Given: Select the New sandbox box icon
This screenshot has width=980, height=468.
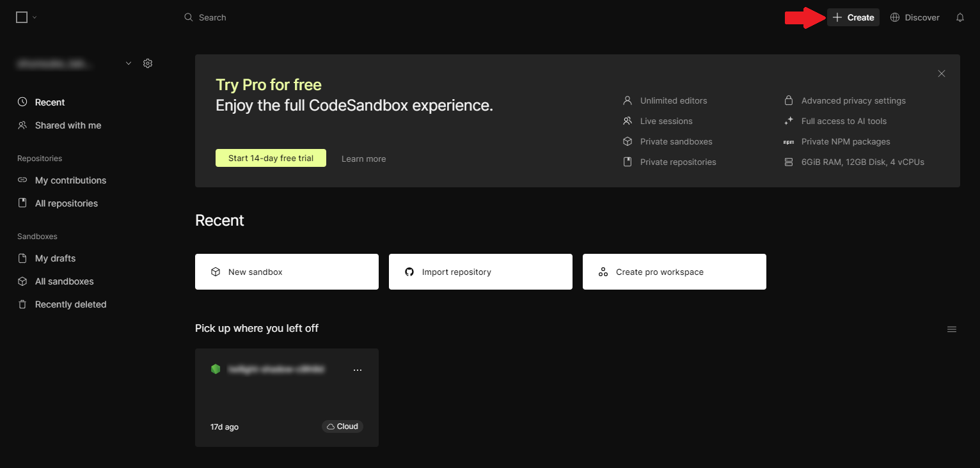Looking at the screenshot, I should (x=216, y=271).
